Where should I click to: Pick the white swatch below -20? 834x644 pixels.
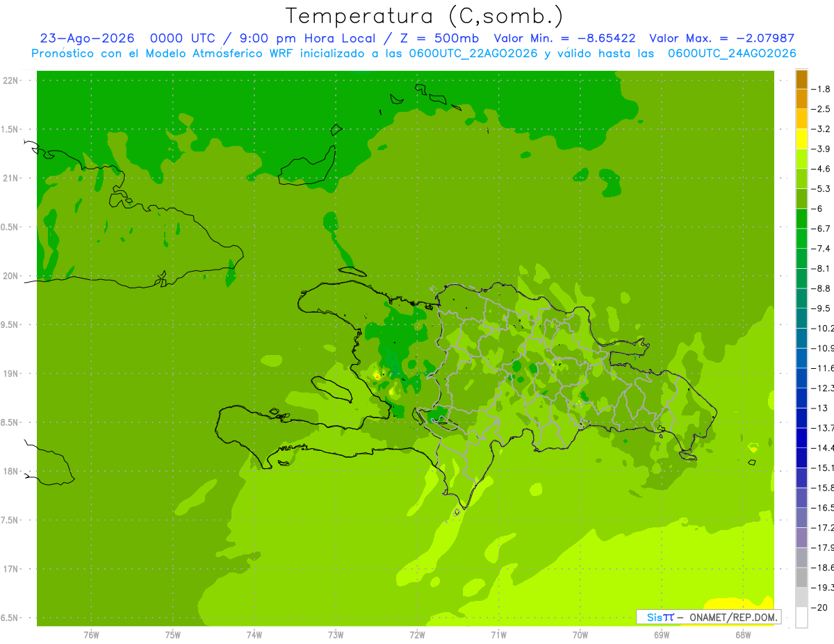click(x=801, y=617)
